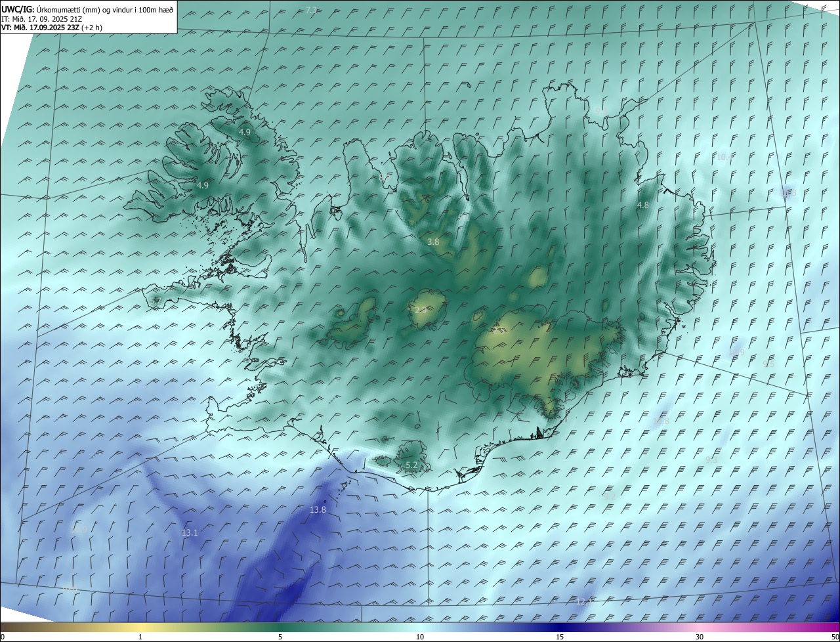Image resolution: width=840 pixels, height=642 pixels.
Task: Click the 7.3 value label
Action: [x=312, y=10]
